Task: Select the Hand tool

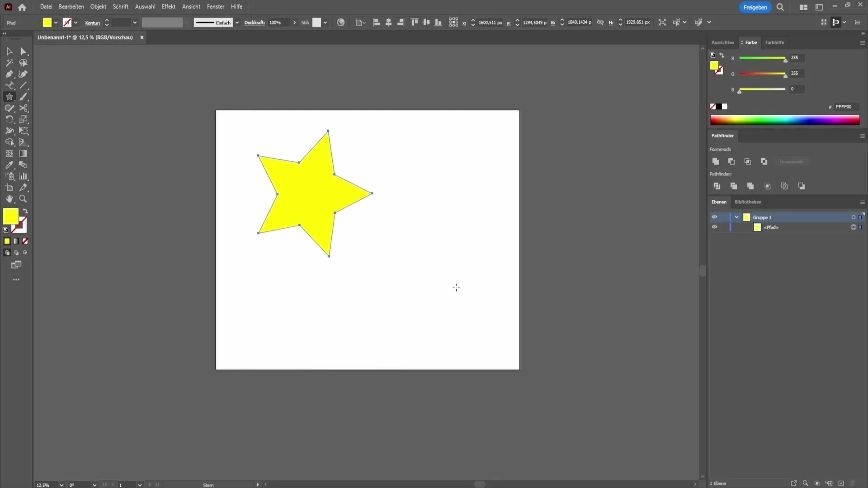Action: (9, 199)
